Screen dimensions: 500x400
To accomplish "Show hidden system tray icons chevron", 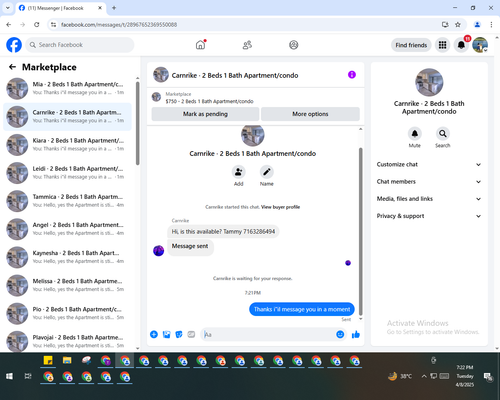I will [x=424, y=376].
